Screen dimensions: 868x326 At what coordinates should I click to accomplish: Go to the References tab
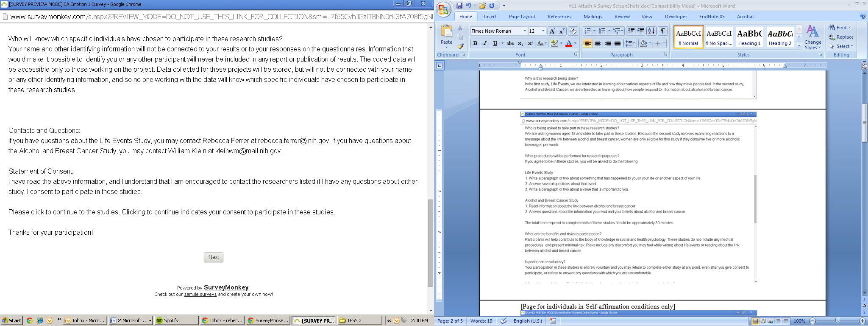[559, 17]
